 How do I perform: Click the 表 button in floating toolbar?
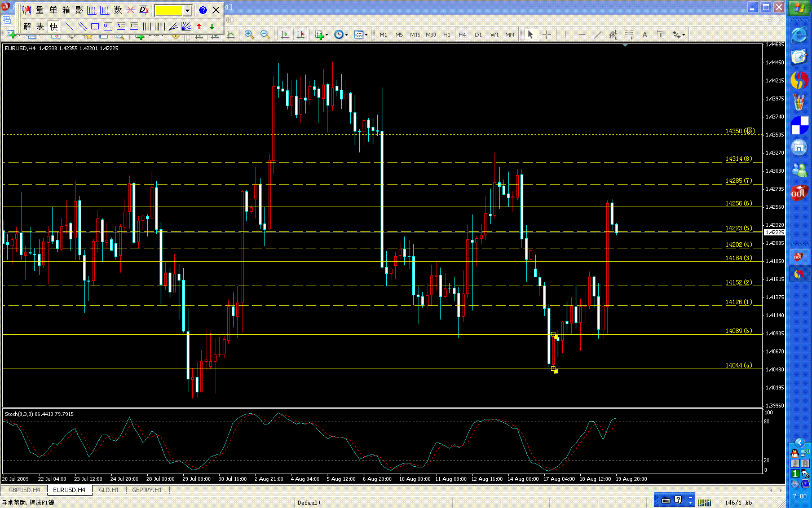coord(40,27)
